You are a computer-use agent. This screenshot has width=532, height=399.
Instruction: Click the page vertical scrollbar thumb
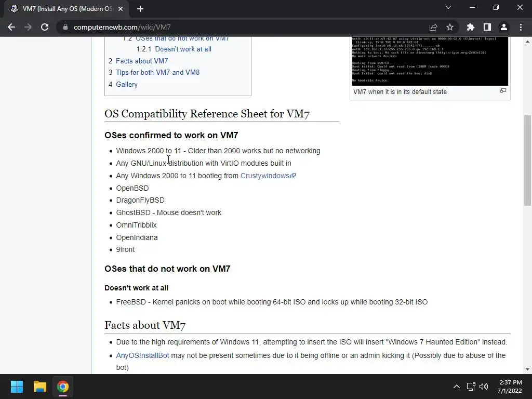point(527,161)
